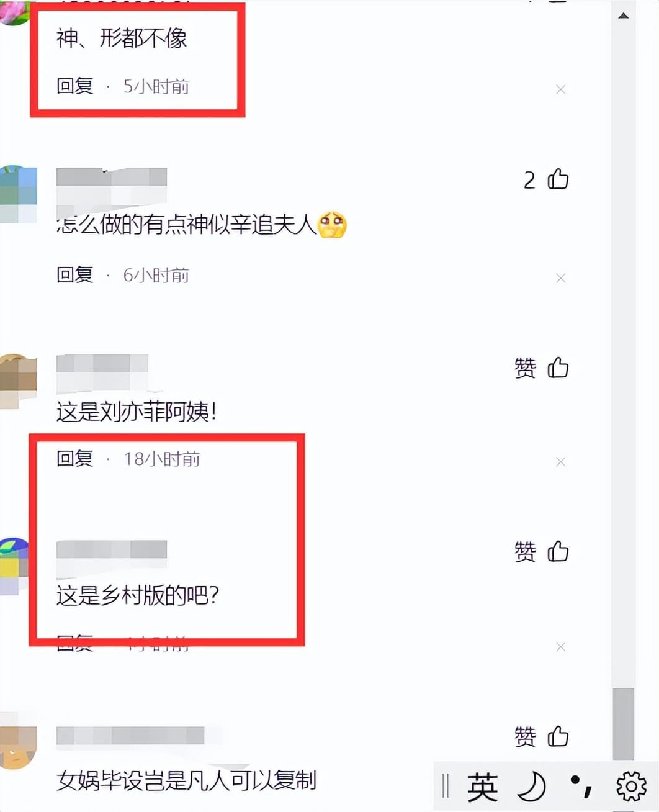Viewport: 659px width, 812px height.
Task: Dismiss the 神、形都不像 comment with X
Action: pyautogui.click(x=561, y=89)
